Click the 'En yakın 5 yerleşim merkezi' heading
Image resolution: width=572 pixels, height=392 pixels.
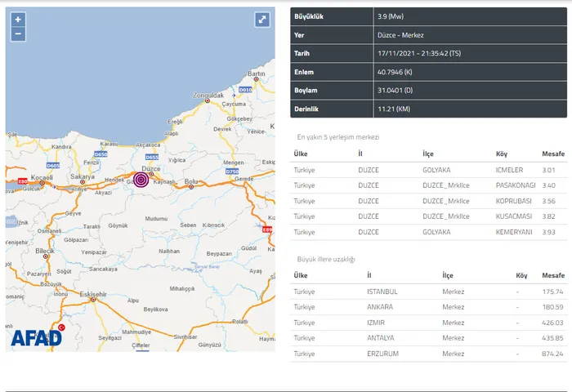coord(337,137)
